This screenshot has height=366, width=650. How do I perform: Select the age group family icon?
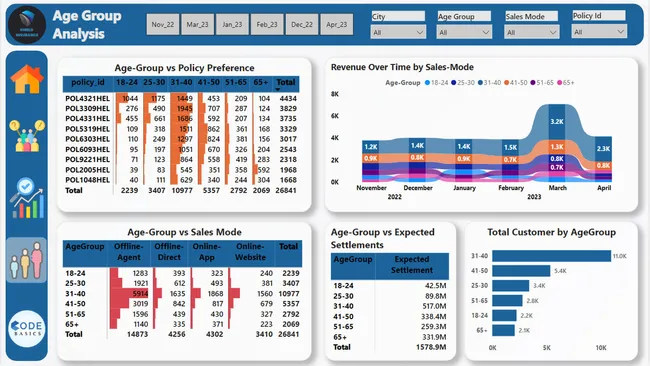pyautogui.click(x=27, y=260)
